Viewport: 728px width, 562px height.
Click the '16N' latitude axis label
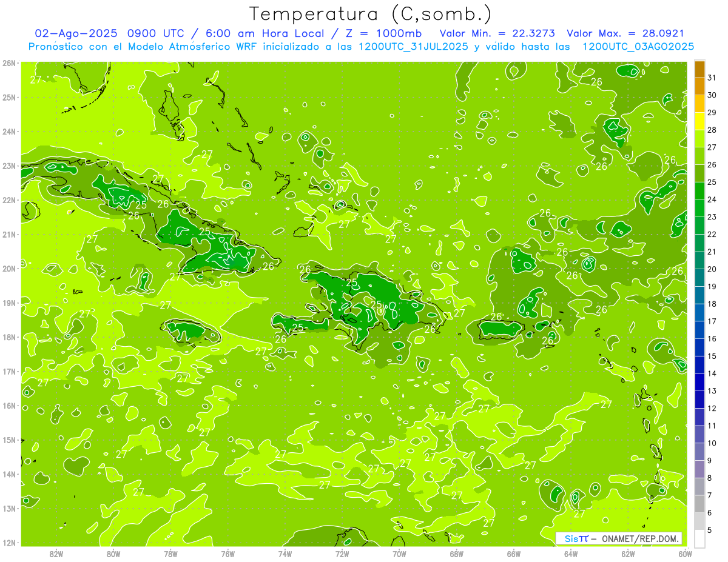(x=9, y=406)
